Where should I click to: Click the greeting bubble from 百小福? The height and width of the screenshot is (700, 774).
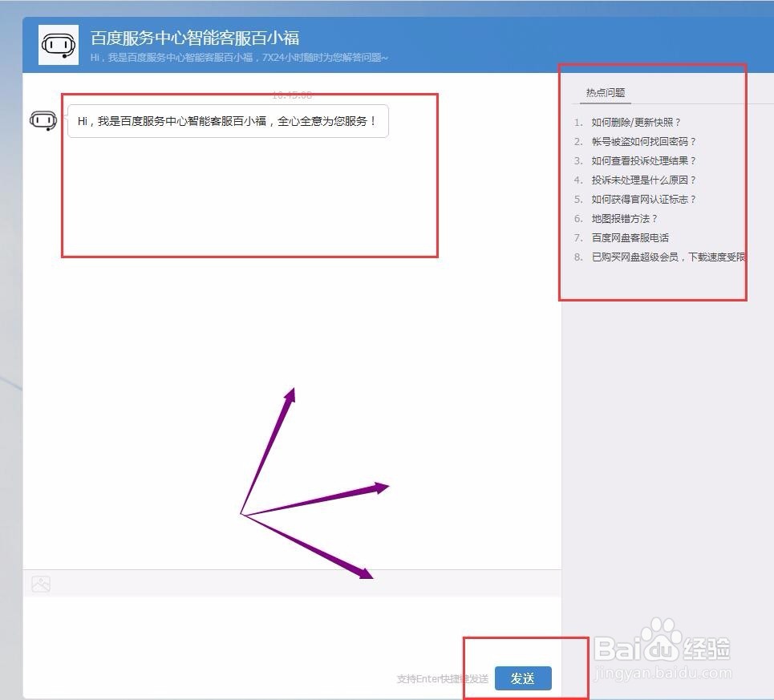228,121
